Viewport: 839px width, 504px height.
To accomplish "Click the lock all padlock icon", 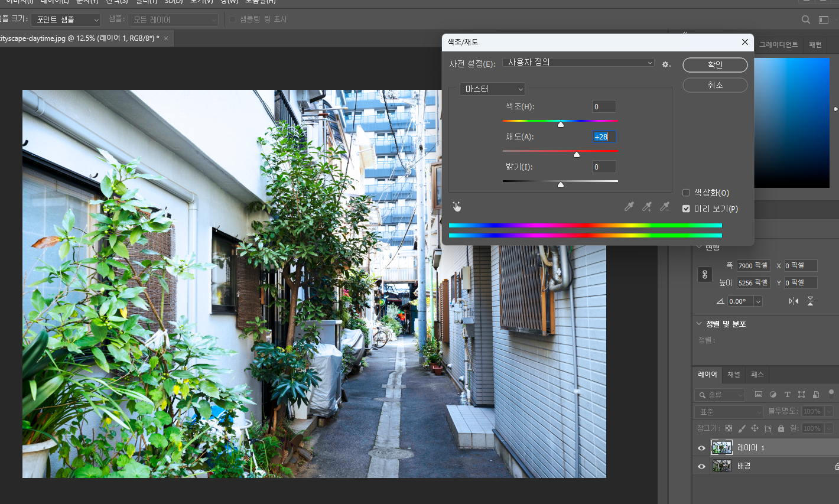I will [x=781, y=428].
